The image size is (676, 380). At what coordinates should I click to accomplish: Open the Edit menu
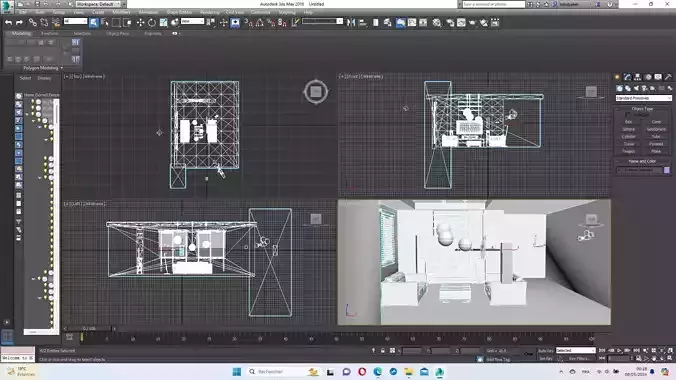[23, 13]
